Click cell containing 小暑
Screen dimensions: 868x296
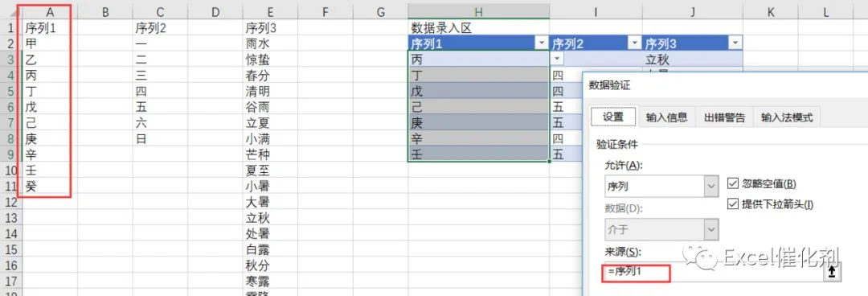point(270,186)
